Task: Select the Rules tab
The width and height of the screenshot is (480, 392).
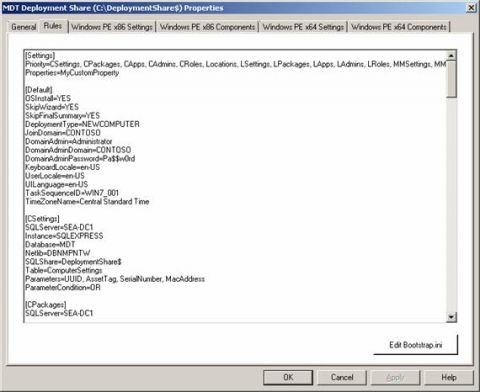Action: (53, 26)
